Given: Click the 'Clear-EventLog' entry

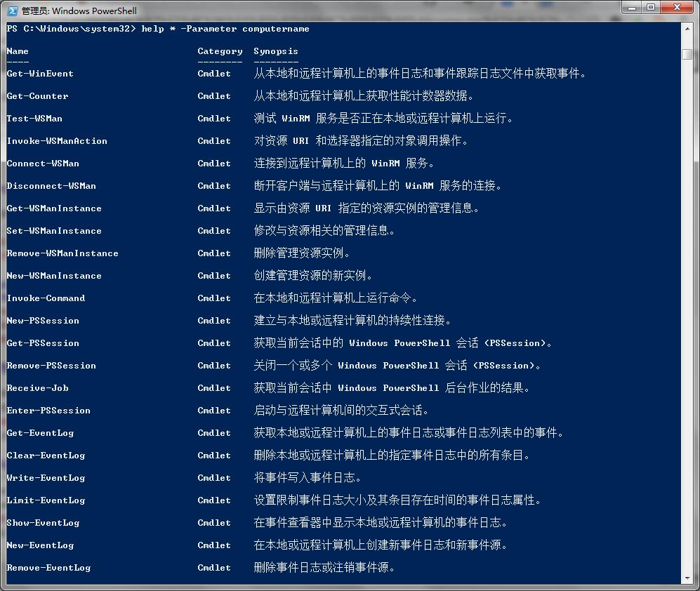Looking at the screenshot, I should click(x=46, y=456).
